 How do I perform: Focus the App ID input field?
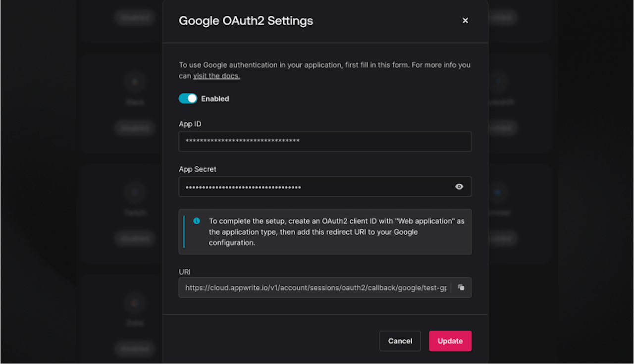pyautogui.click(x=324, y=141)
